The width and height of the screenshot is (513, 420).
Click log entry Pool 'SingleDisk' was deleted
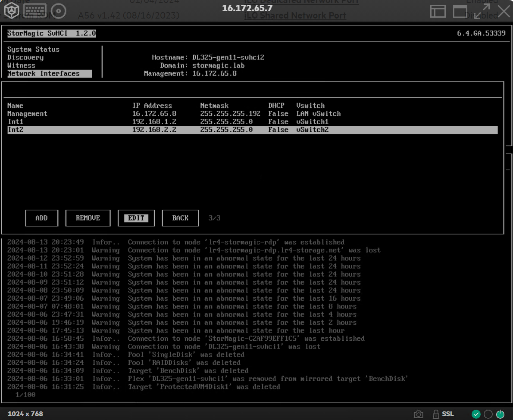point(125,355)
